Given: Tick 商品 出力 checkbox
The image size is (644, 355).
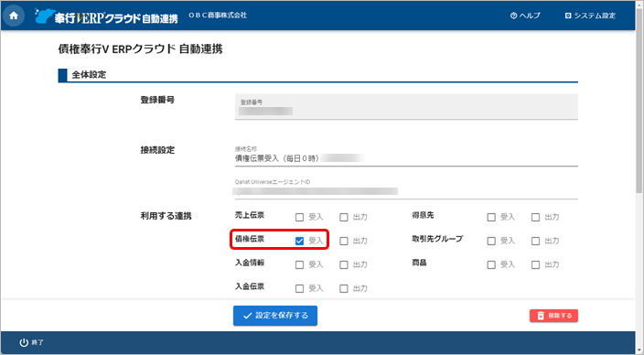Looking at the screenshot, I should click(535, 264).
